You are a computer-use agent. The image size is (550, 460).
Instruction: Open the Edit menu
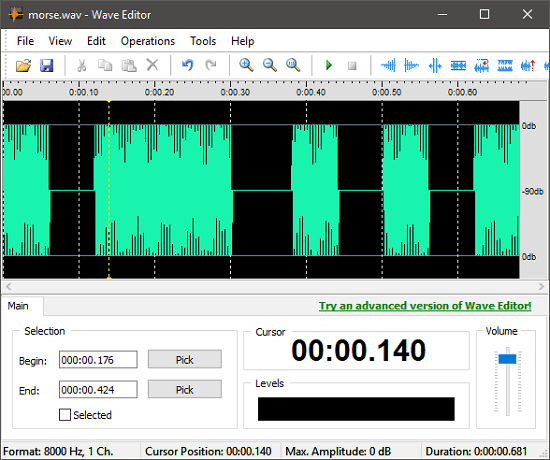[x=96, y=41]
